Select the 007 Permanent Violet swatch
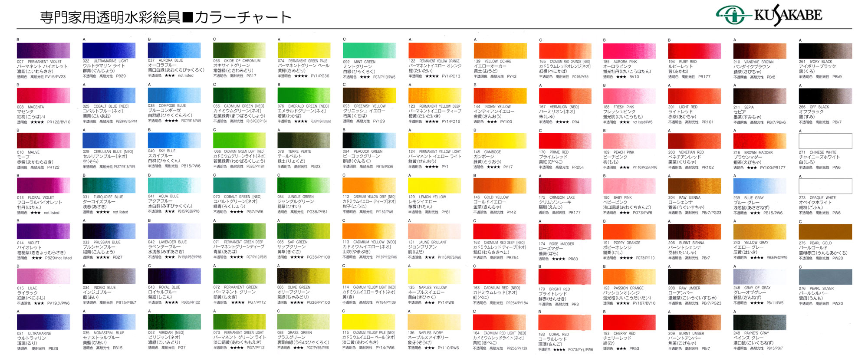The image size is (868, 358). coord(43,50)
